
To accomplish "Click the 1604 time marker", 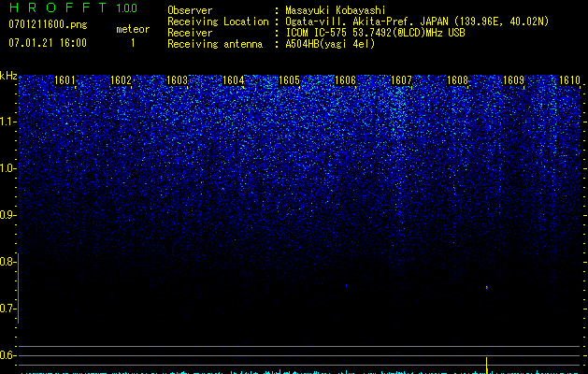I will pos(233,80).
